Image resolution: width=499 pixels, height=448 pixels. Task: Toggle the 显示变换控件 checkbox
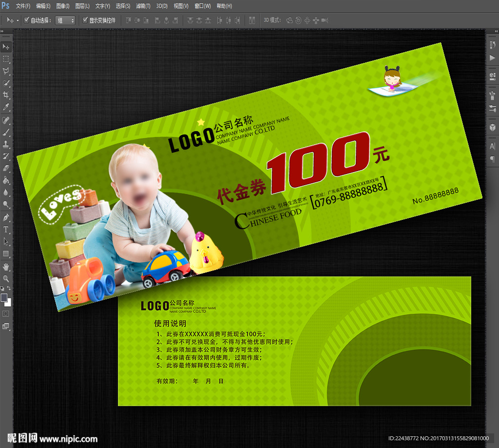tap(85, 20)
